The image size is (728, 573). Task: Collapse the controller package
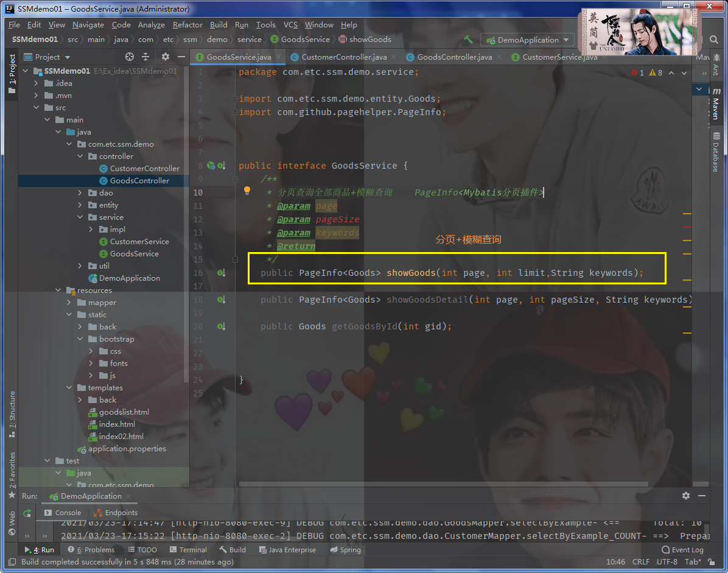pos(80,156)
